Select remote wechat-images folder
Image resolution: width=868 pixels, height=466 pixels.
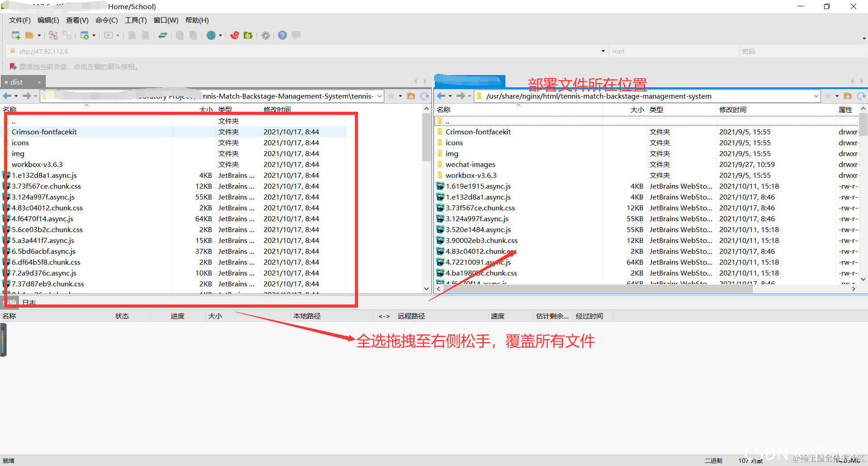pyautogui.click(x=470, y=165)
